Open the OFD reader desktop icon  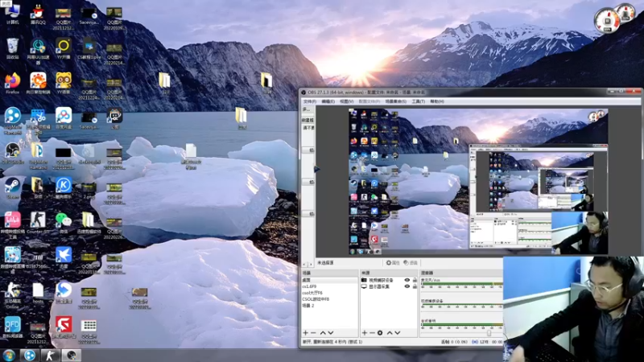(12, 327)
